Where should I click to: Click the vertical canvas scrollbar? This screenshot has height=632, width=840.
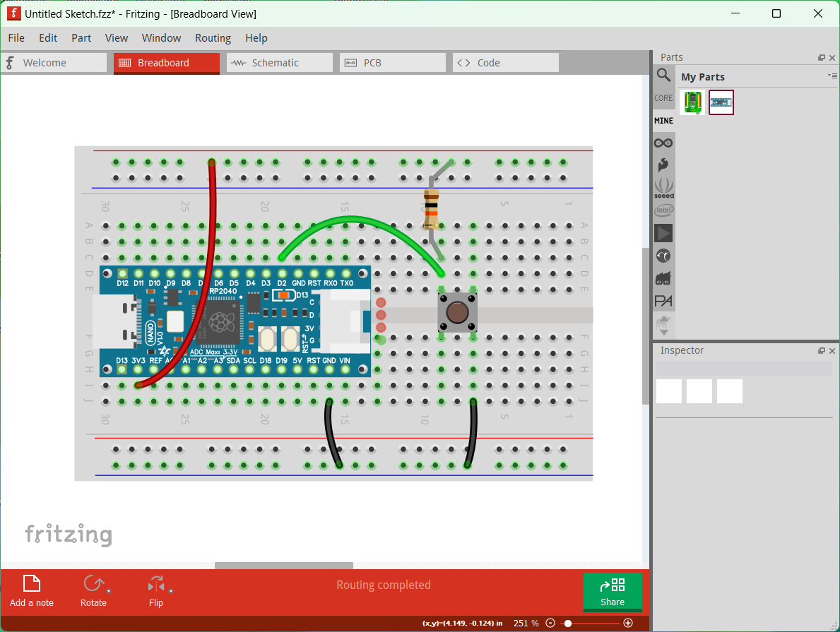646,326
